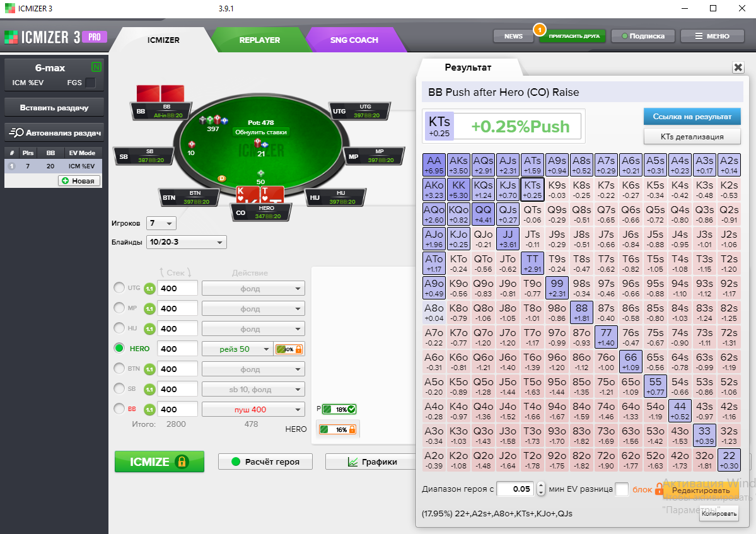Adjust the Диапазон героя spinner arrows
The width and height of the screenshot is (756, 534).
(540, 489)
